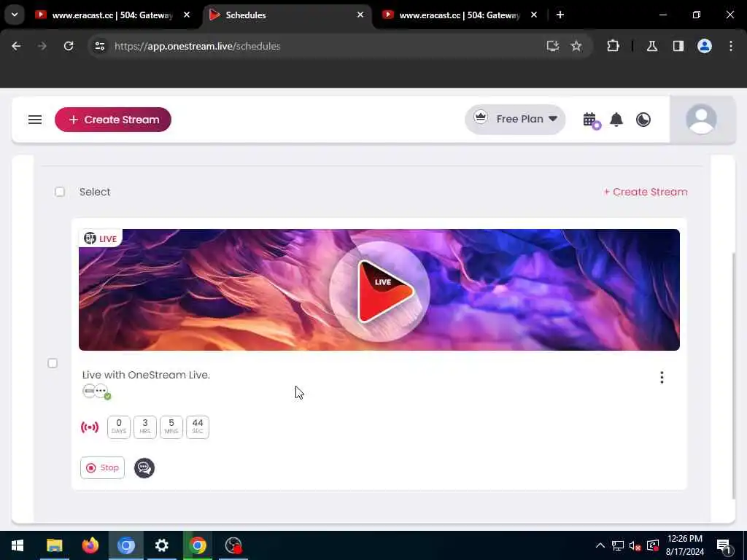Open the hamburger navigation menu
Screen dimensions: 747x560
pyautogui.click(x=35, y=120)
